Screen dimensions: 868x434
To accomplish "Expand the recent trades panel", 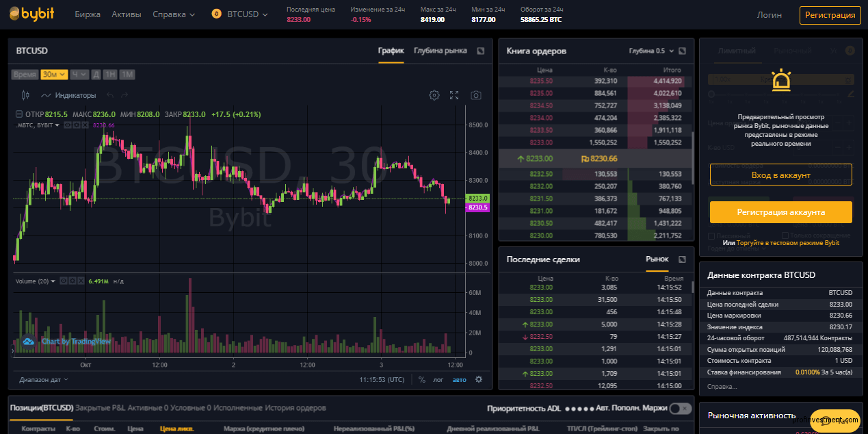I will (x=682, y=259).
